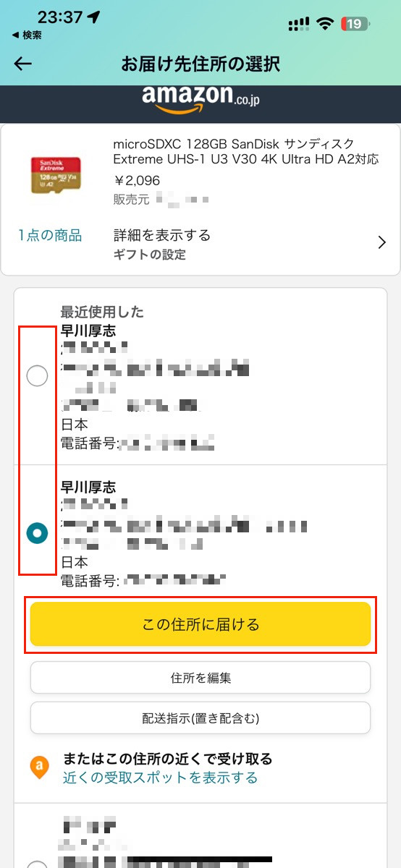Tap the back arrow icon
This screenshot has width=401, height=868.
pos(23,64)
